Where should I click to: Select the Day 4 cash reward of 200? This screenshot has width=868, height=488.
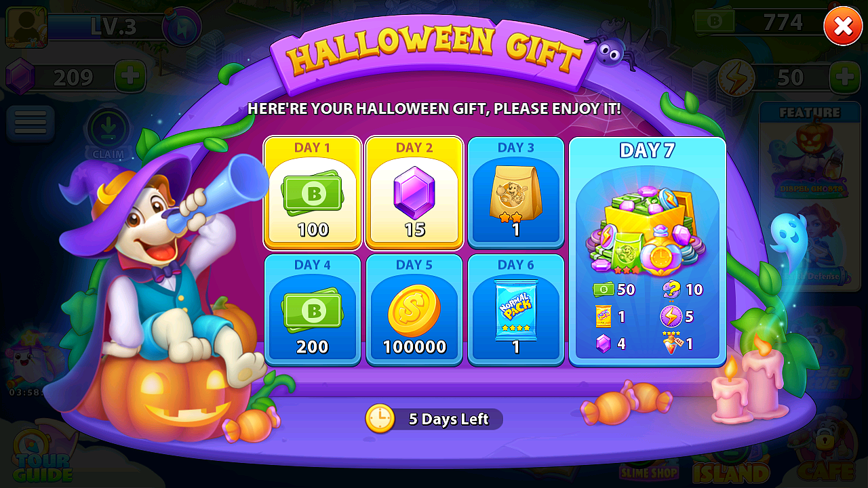point(313,310)
